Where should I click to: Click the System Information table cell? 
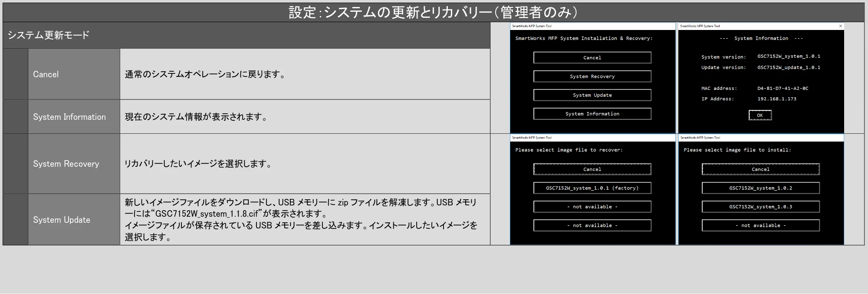coord(74,117)
